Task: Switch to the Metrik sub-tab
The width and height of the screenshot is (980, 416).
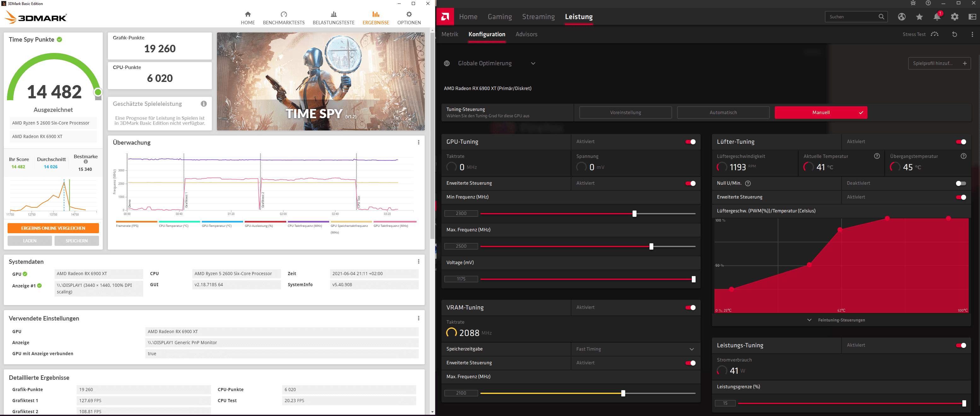Action: [450, 34]
